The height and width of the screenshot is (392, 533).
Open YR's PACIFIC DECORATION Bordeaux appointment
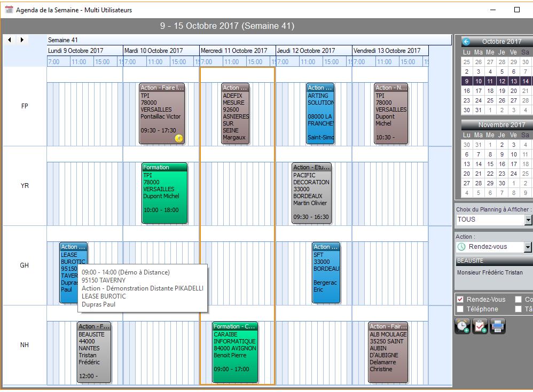pos(311,193)
